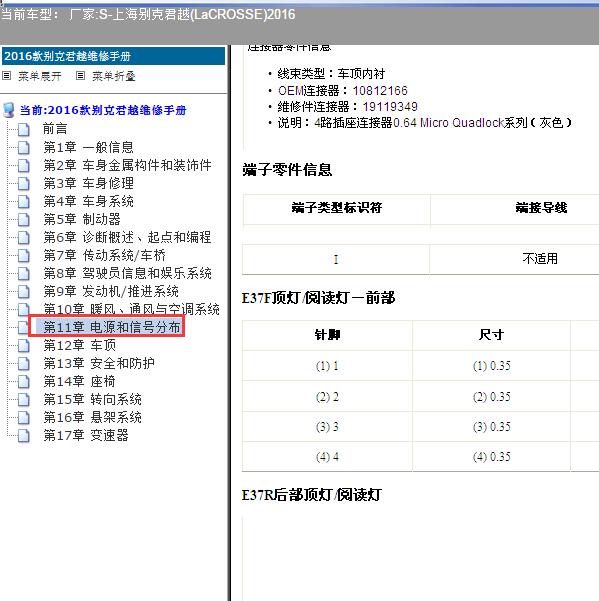Click the page icon beside 前言
Screen dimensions: 599x601
pos(24,129)
